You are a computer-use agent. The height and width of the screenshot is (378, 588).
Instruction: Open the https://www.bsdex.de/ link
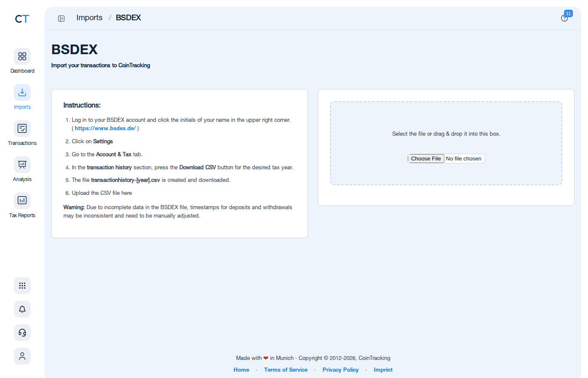pyautogui.click(x=105, y=129)
